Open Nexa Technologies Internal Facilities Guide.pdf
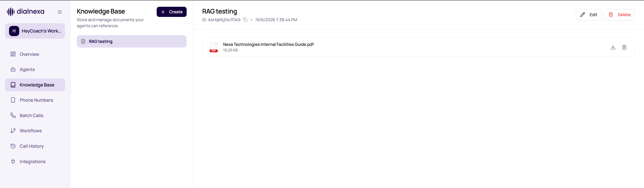The width and height of the screenshot is (644, 188). pyautogui.click(x=268, y=44)
